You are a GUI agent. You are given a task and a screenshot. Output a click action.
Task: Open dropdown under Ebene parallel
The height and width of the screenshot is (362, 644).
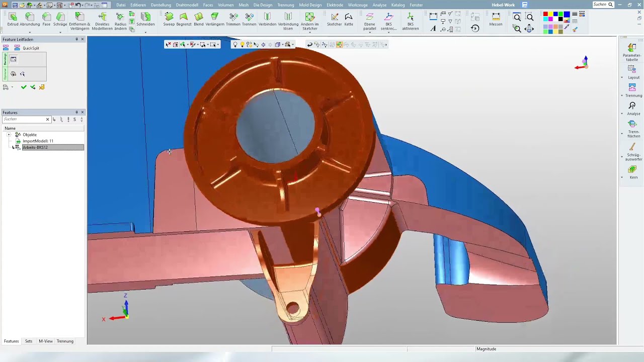(369, 33)
